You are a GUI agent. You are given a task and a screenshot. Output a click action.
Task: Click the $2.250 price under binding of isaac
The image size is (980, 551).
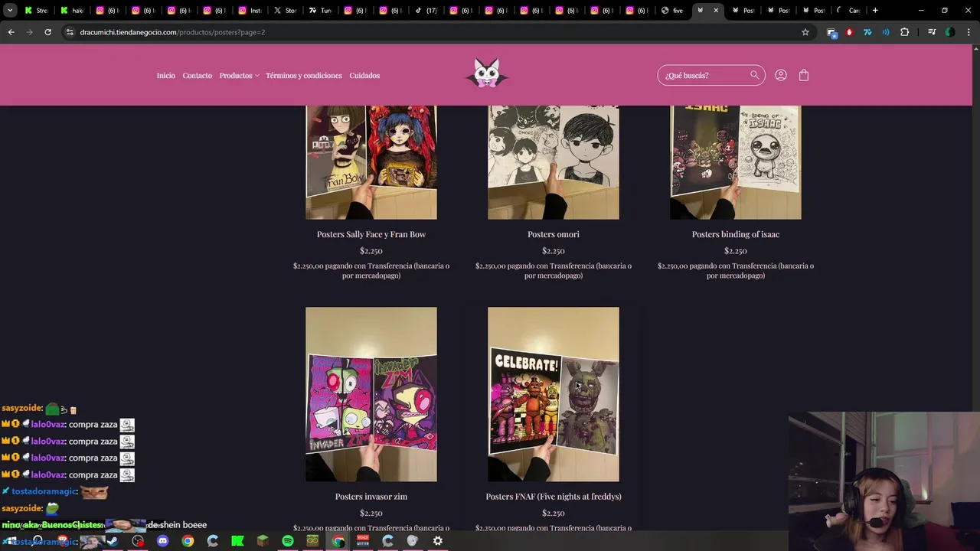coord(736,251)
